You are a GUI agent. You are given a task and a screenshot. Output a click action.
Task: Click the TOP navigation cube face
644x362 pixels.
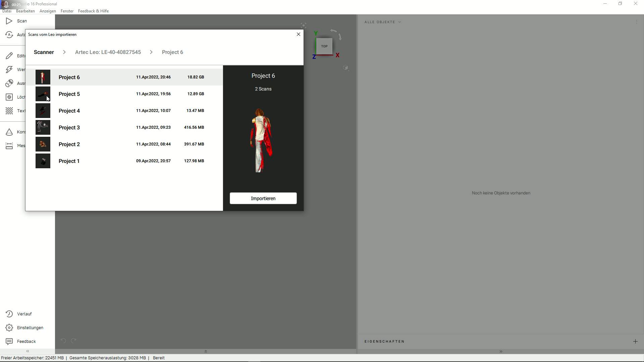(x=324, y=46)
